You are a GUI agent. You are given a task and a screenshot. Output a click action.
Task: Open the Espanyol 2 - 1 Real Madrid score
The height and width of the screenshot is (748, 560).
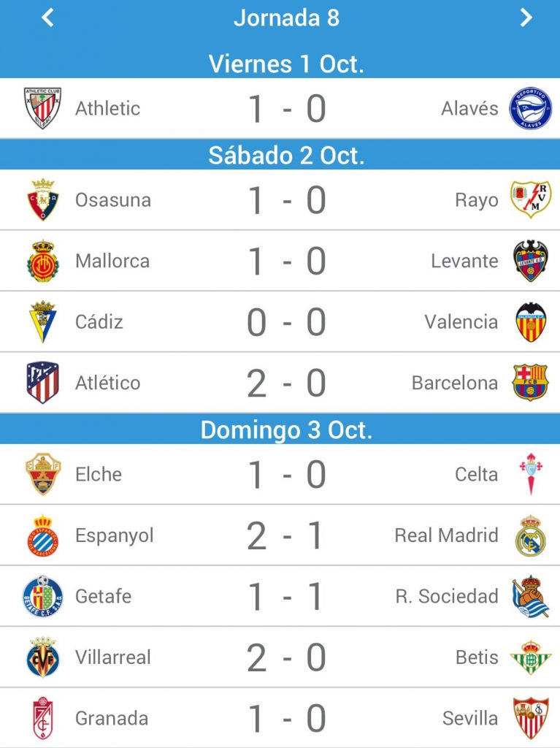(286, 535)
